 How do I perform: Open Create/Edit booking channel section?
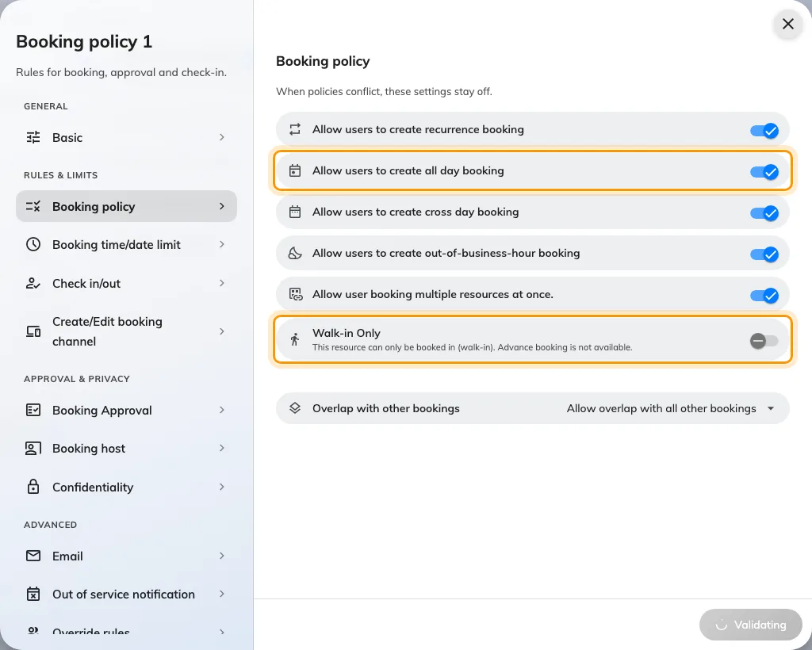pos(126,331)
